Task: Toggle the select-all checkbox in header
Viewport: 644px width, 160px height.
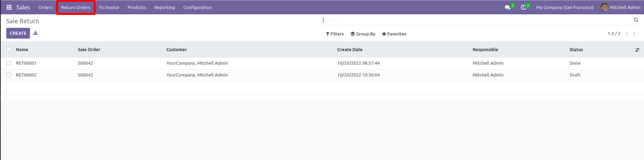Action: click(9, 49)
